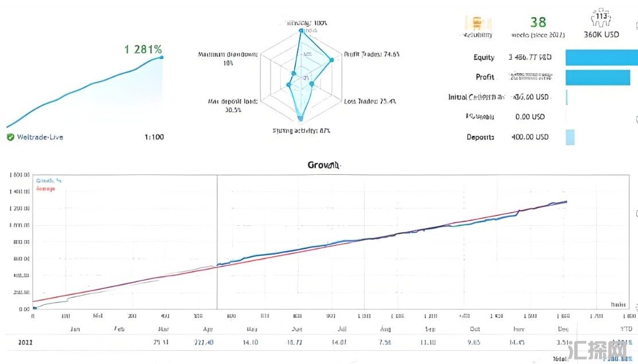Screen dimensions: 638x364
Task: Toggle the blue Growth series in the chart legend
Action: [49, 181]
